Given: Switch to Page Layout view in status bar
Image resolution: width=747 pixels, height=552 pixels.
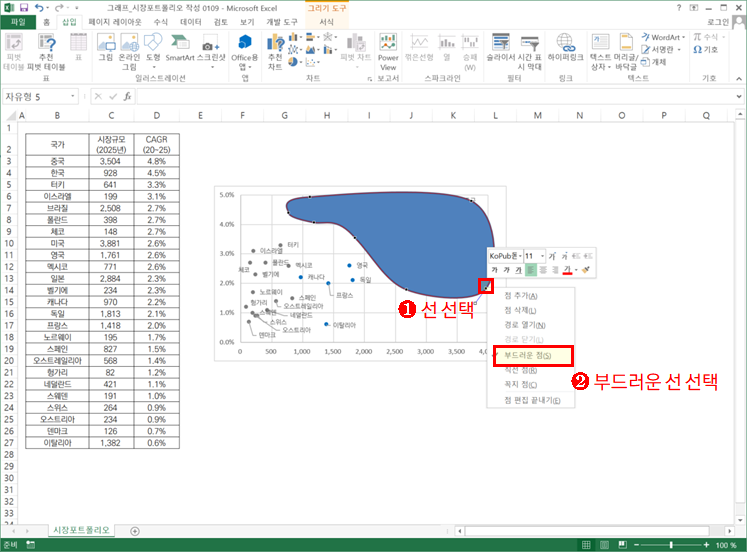Looking at the screenshot, I should pos(604,545).
